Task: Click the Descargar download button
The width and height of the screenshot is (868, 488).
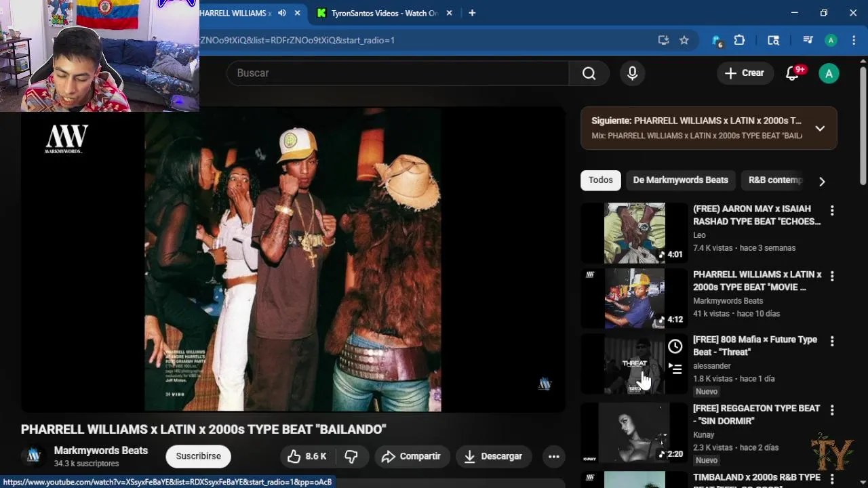Action: click(x=493, y=456)
